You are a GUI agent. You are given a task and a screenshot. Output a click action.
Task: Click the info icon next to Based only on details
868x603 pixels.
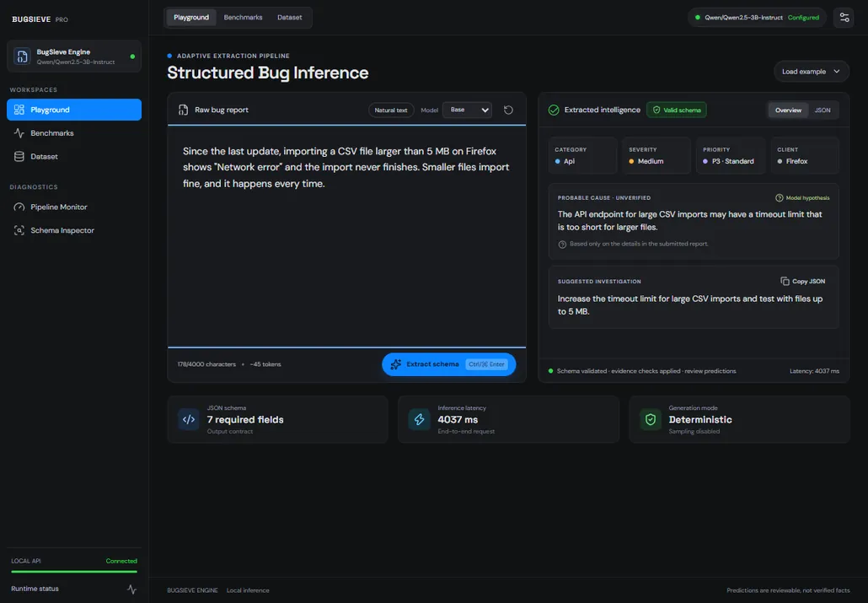562,245
